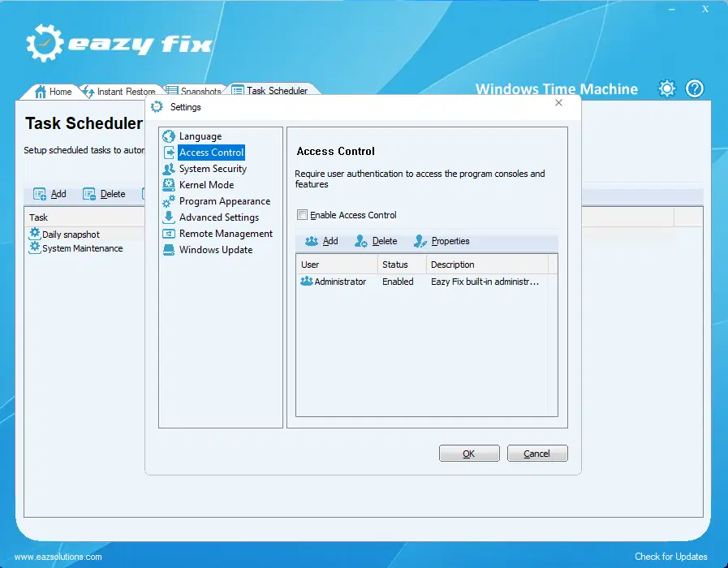Select Access Control settings category
This screenshot has width=728, height=568.
[211, 153]
